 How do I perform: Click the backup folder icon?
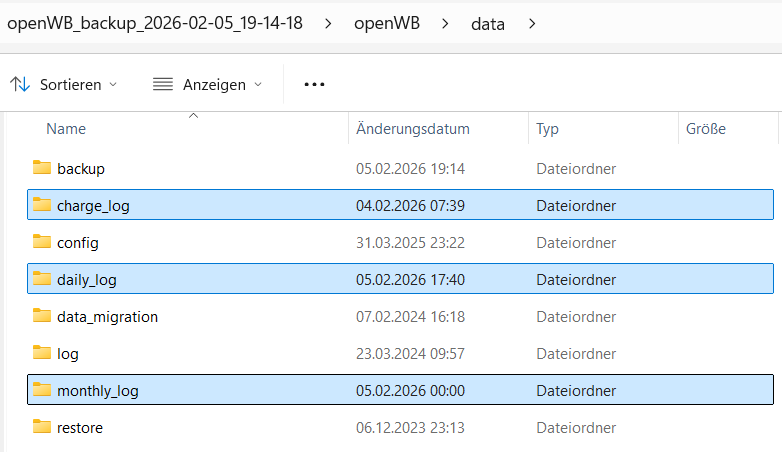tap(41, 168)
